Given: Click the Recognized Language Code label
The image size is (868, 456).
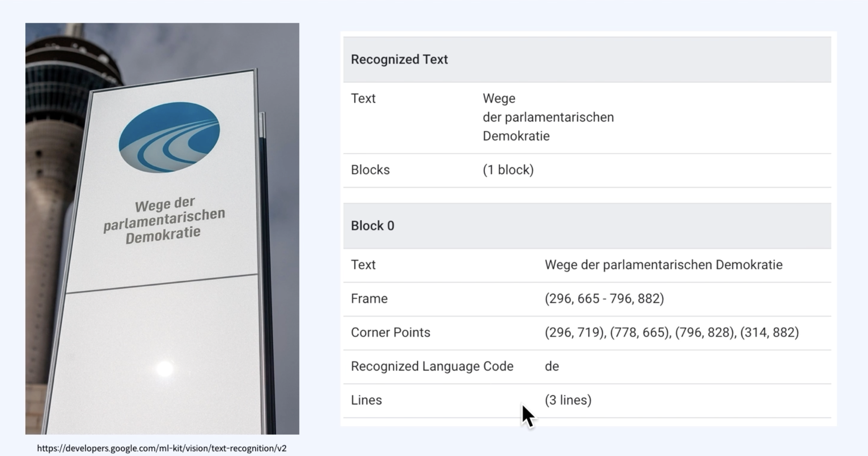Looking at the screenshot, I should (x=432, y=366).
